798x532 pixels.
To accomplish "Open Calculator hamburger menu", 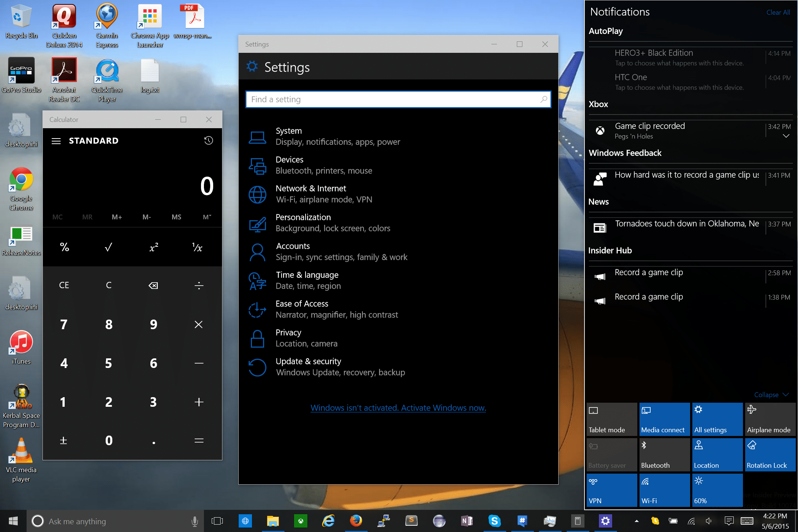I will click(x=56, y=141).
